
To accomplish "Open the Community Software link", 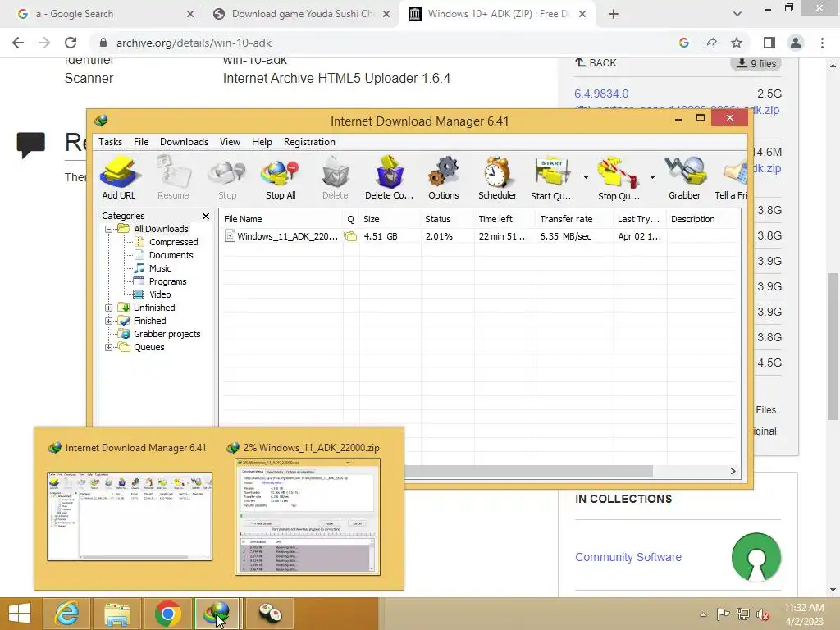I will click(x=628, y=557).
